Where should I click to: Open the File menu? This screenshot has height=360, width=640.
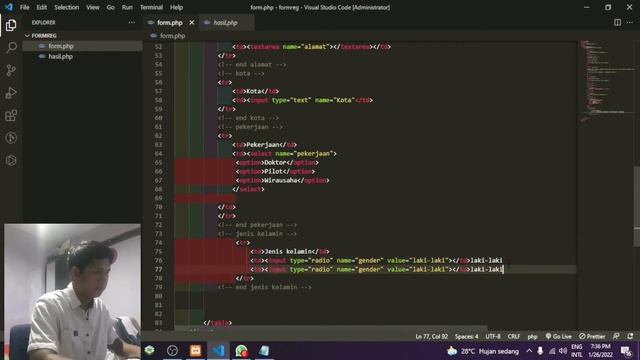pyautogui.click(x=24, y=7)
